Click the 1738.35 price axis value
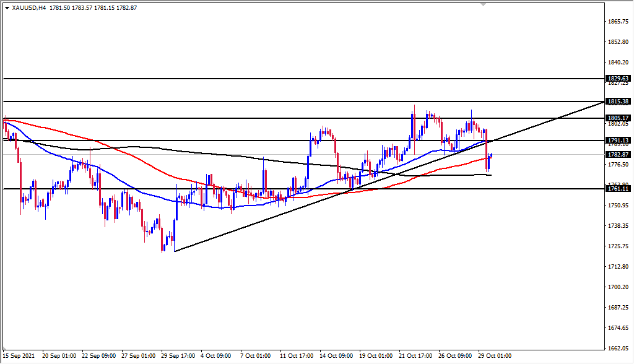The width and height of the screenshot is (634, 364). click(x=619, y=226)
